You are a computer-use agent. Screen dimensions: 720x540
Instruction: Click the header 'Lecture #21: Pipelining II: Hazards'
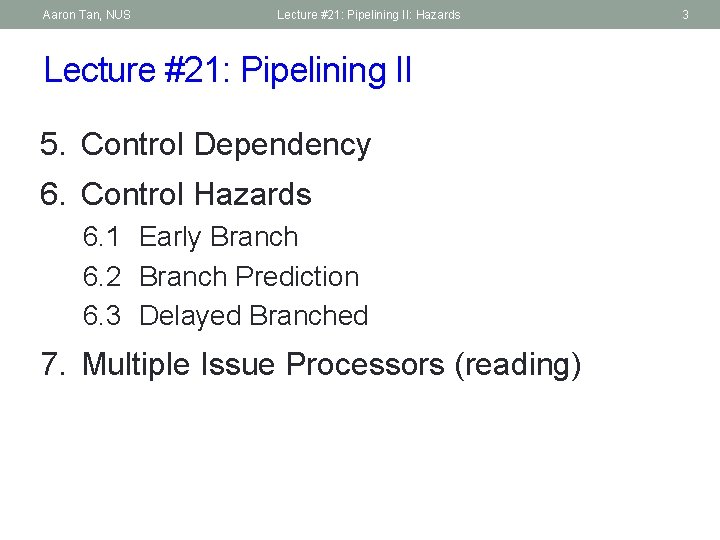369,15
